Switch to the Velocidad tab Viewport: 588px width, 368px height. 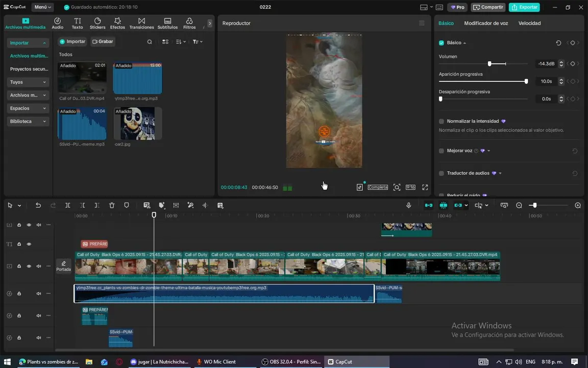(529, 24)
